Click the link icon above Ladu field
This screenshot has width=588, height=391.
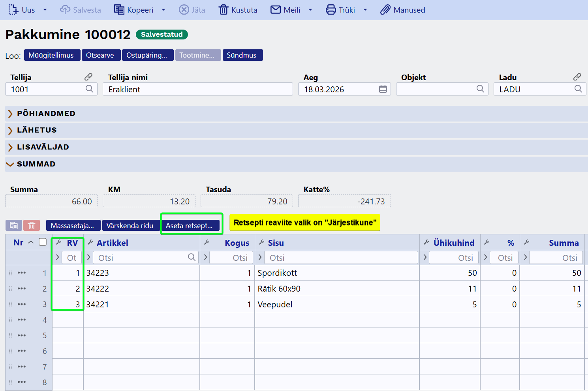coord(577,77)
